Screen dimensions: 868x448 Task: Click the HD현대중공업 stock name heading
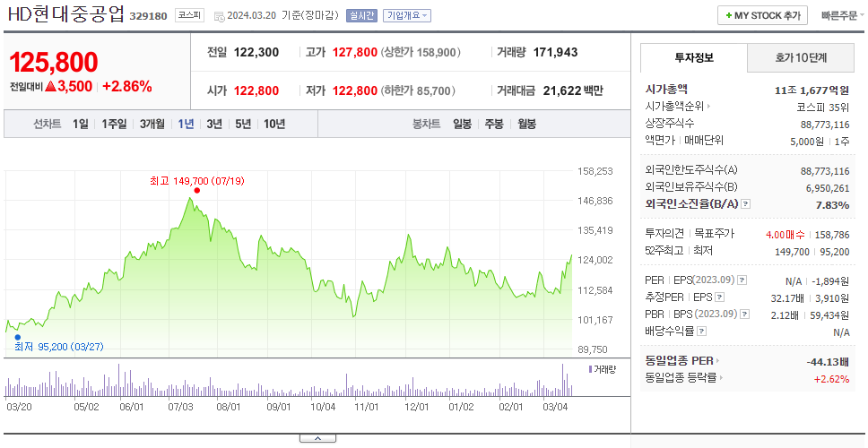pyautogui.click(x=66, y=13)
